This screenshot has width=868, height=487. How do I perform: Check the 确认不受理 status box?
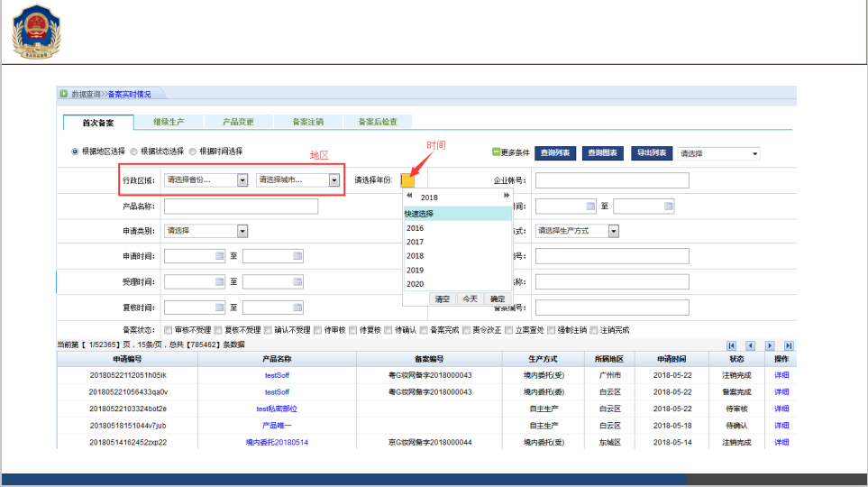[268, 330]
